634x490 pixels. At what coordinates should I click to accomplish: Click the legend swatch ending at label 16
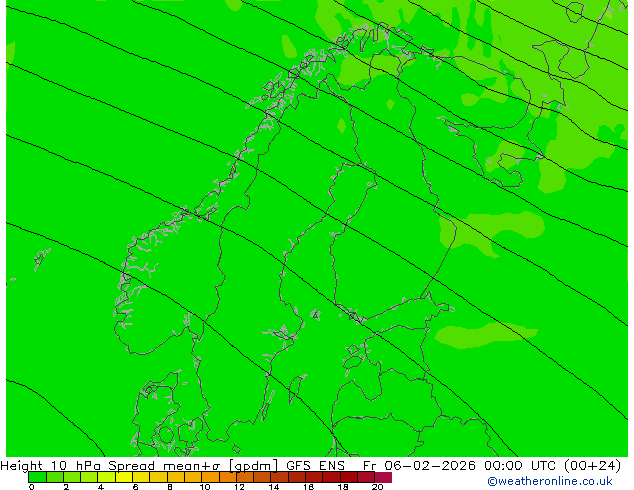pyautogui.click(x=297, y=477)
